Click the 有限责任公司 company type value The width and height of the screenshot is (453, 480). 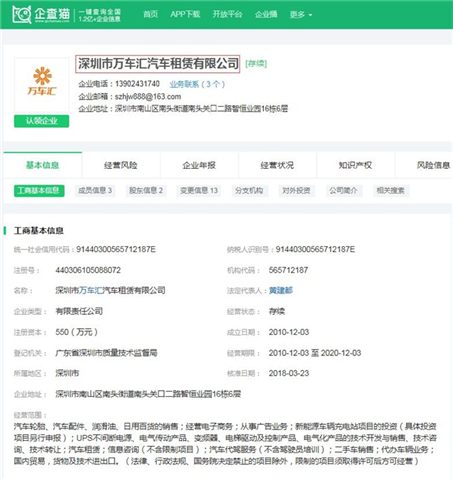click(79, 311)
